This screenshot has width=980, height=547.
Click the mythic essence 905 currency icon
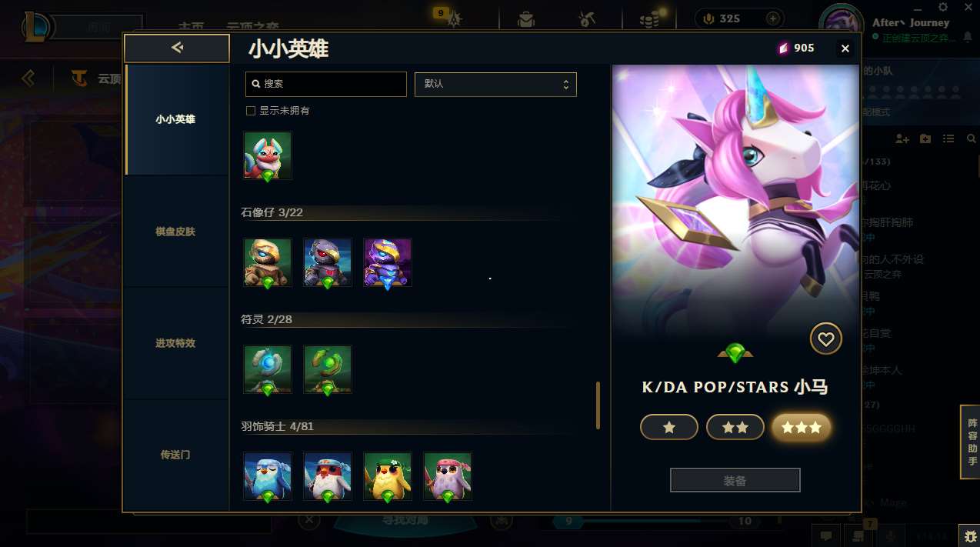click(783, 48)
